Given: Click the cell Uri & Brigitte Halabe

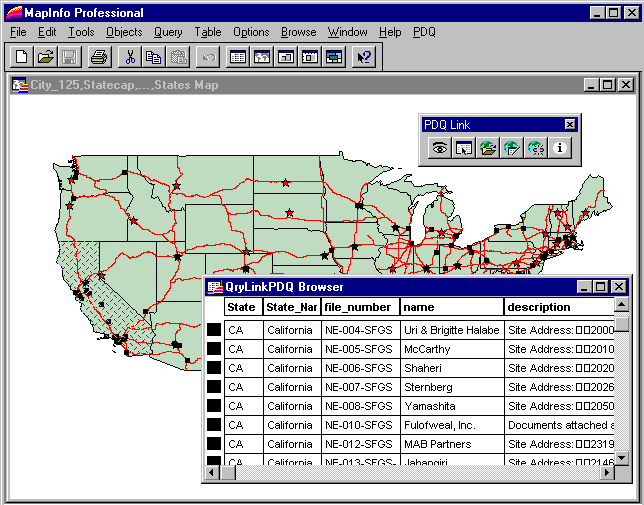Looking at the screenshot, I should 451,330.
